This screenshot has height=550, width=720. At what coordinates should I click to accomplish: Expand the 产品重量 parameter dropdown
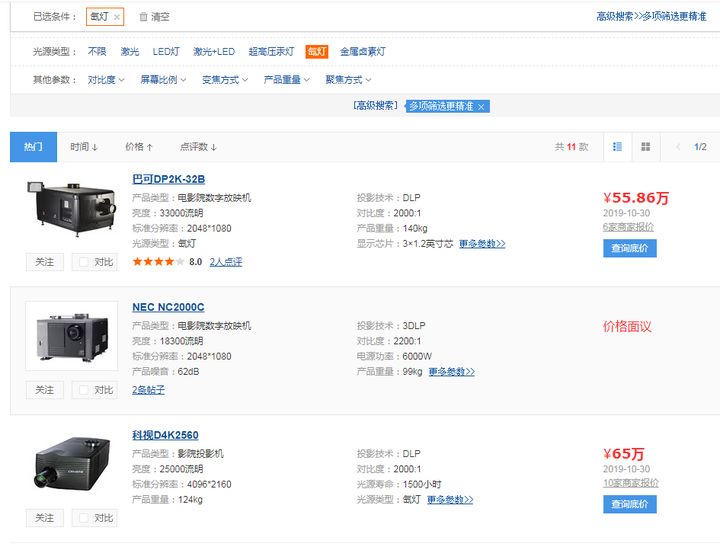point(287,80)
